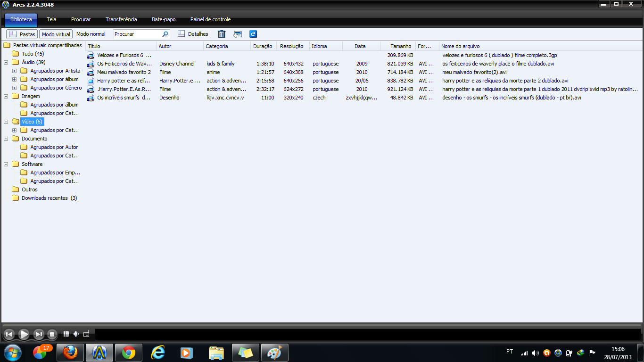Switch to Modo normal view
The width and height of the screenshot is (644, 362).
click(91, 34)
